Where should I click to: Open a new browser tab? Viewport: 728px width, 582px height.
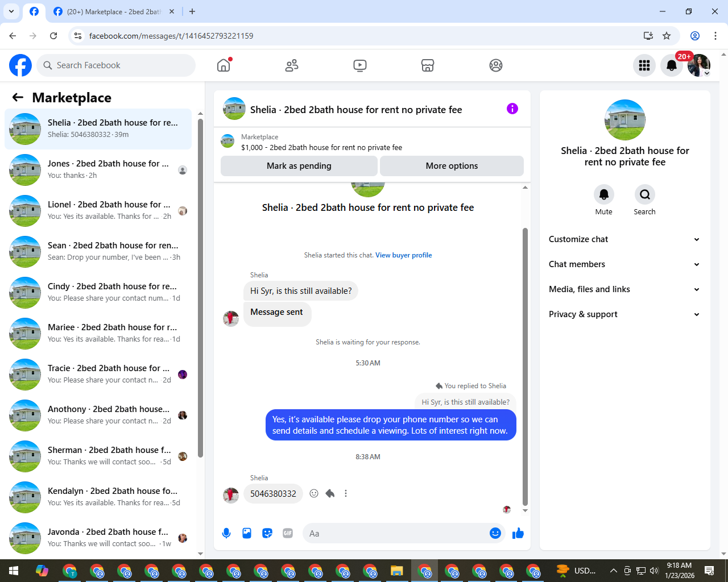tap(192, 11)
